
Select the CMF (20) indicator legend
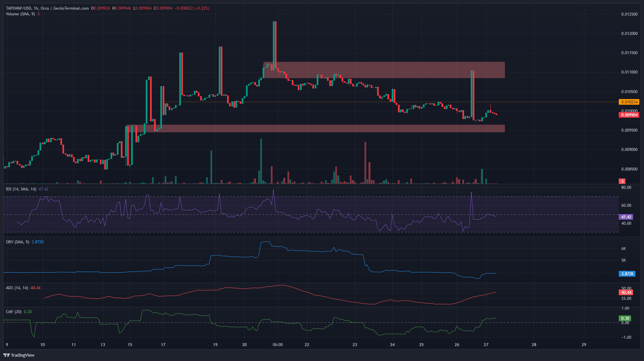click(14, 312)
